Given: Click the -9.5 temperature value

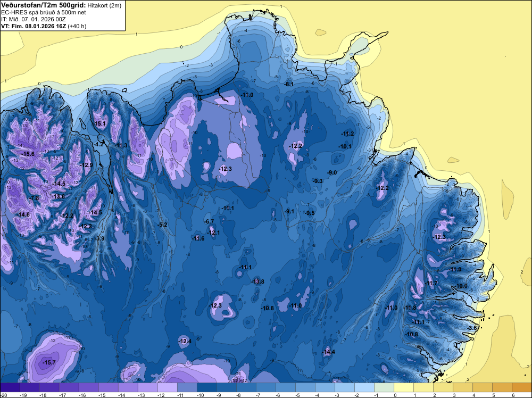Looking at the screenshot, I should pos(310,213).
